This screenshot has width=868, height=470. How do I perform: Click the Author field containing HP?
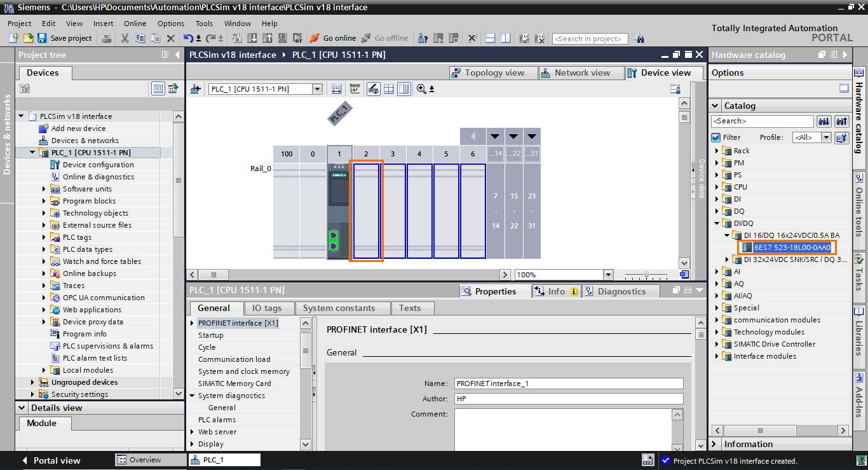[x=569, y=399]
